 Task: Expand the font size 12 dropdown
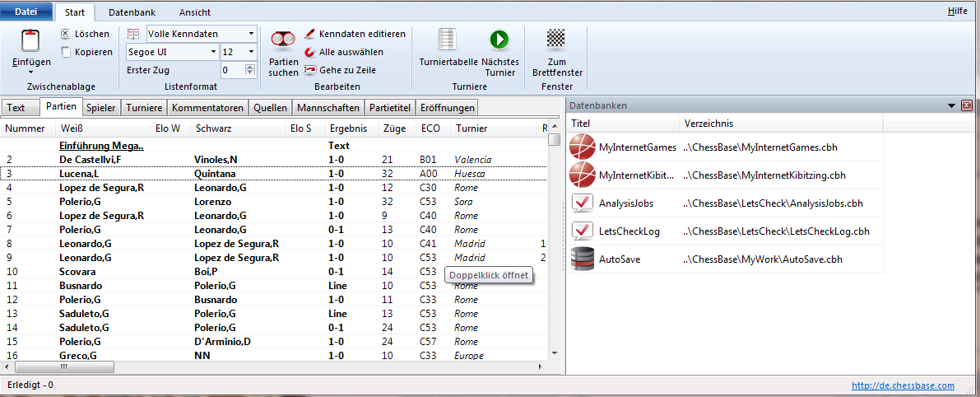250,52
